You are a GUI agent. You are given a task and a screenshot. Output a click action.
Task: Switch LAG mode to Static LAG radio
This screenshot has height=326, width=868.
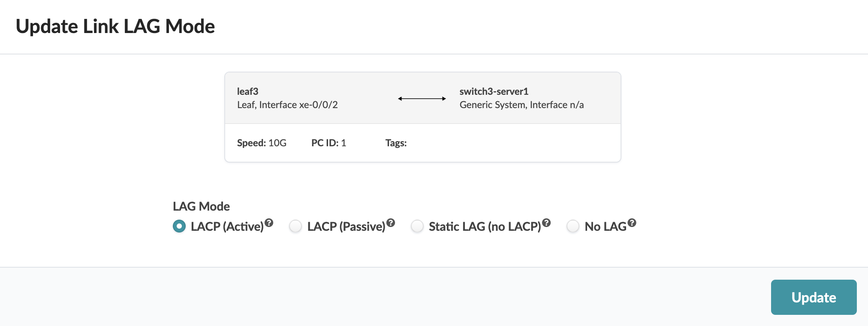tap(417, 226)
